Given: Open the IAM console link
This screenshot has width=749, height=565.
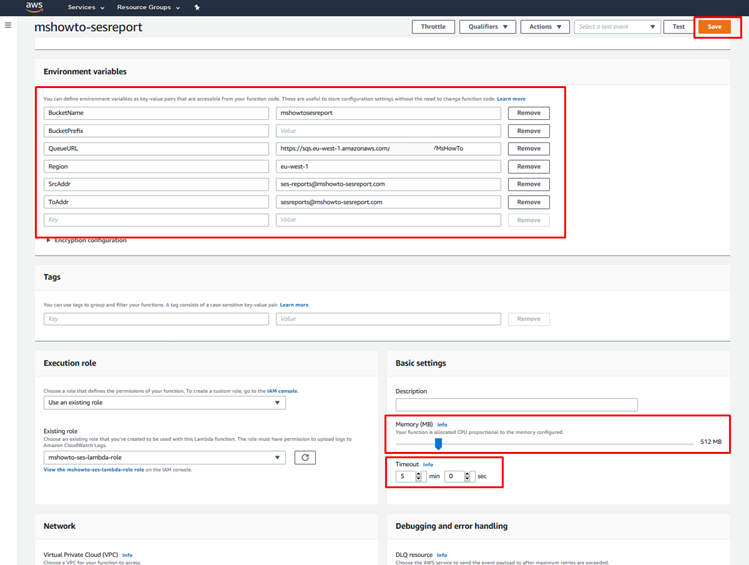Looking at the screenshot, I should pos(282,391).
